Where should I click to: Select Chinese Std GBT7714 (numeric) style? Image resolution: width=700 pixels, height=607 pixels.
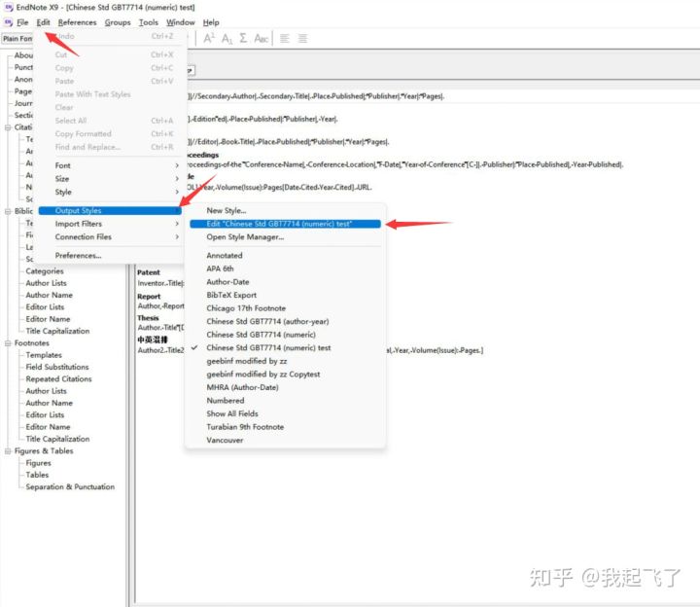click(x=285, y=335)
